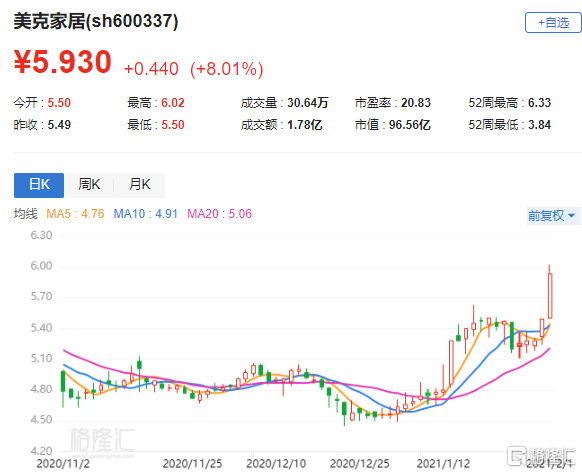
Task: Click the 2020/12/25 date axis label
Action: pyautogui.click(x=360, y=464)
